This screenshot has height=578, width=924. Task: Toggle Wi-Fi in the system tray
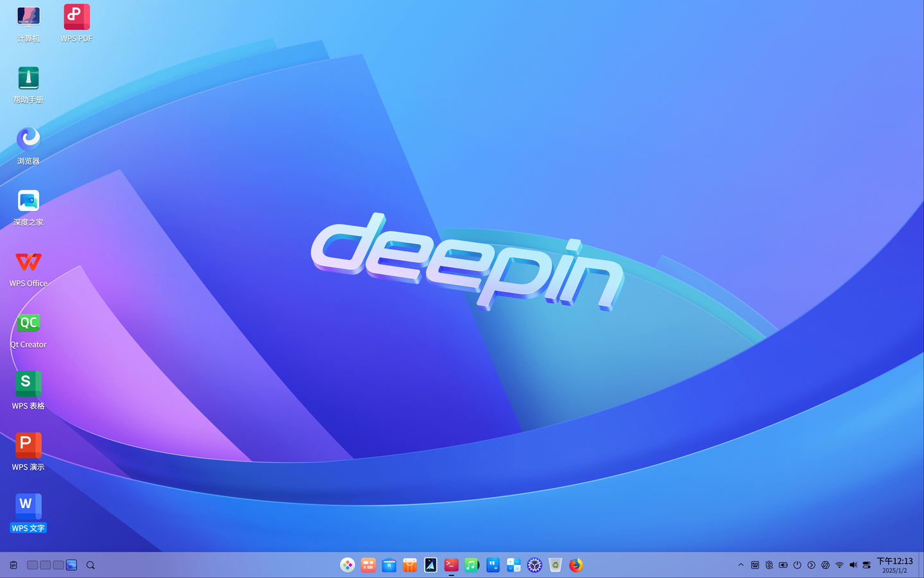pos(841,565)
